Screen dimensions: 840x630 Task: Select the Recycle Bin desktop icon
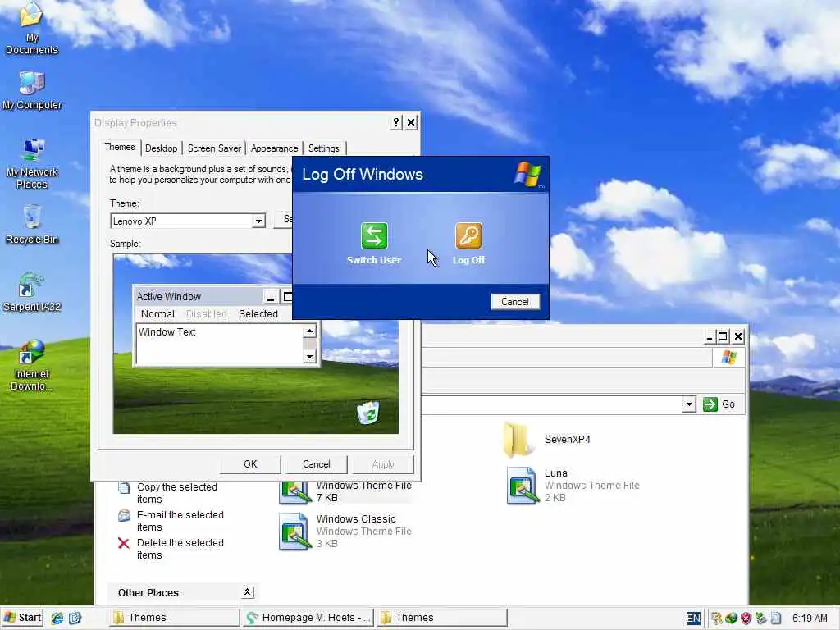click(32, 225)
